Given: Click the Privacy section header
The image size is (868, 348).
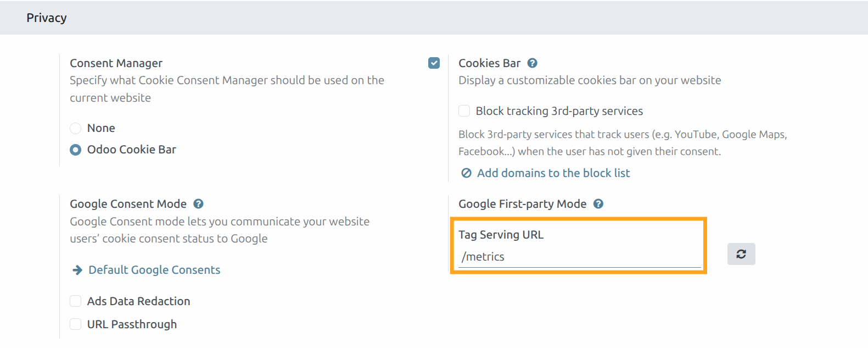Looking at the screenshot, I should click(47, 18).
